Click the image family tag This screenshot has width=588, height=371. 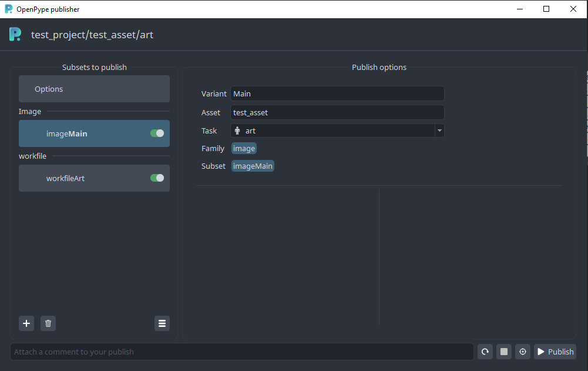point(244,148)
